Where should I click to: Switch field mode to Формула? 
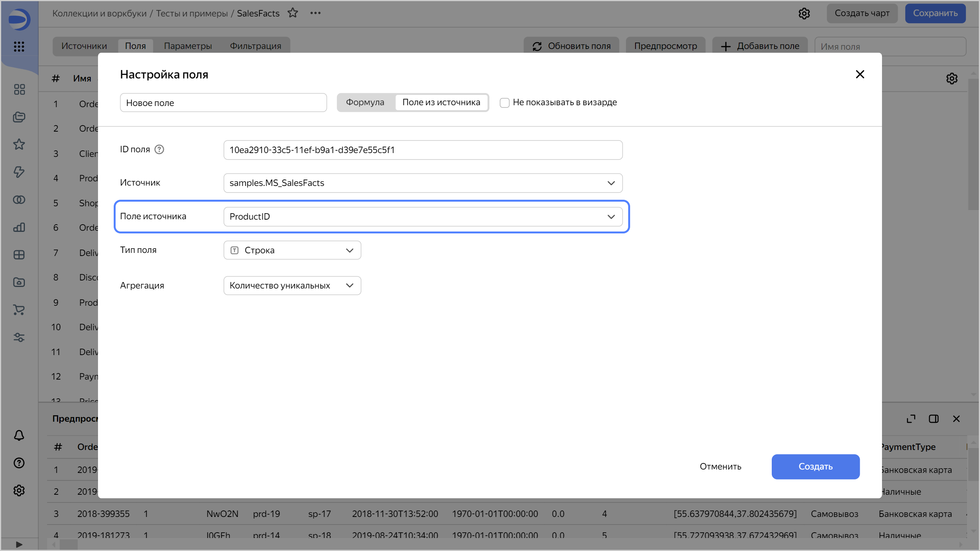tap(365, 102)
